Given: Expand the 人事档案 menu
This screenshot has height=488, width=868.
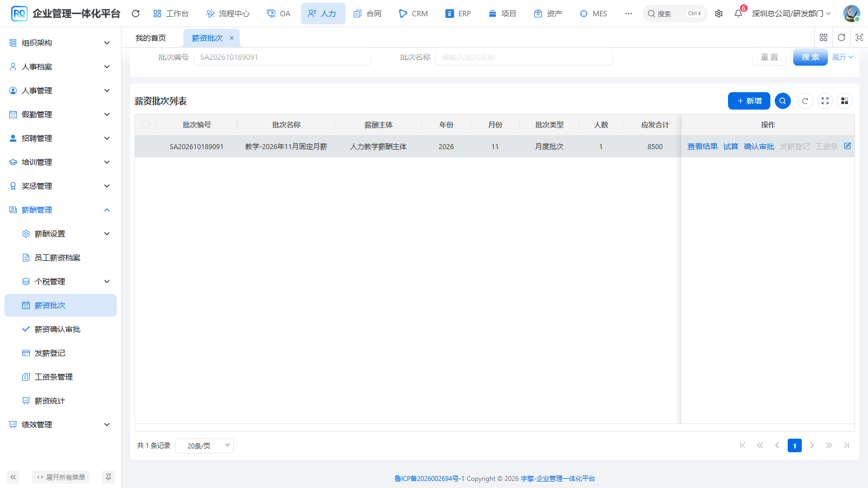Looking at the screenshot, I should pyautogui.click(x=60, y=67).
